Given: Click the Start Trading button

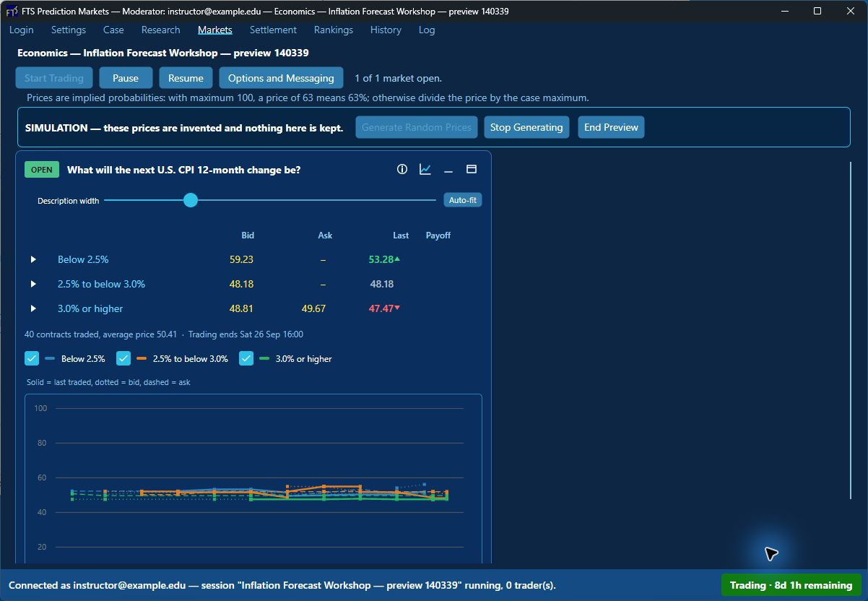Looking at the screenshot, I should 54,78.
